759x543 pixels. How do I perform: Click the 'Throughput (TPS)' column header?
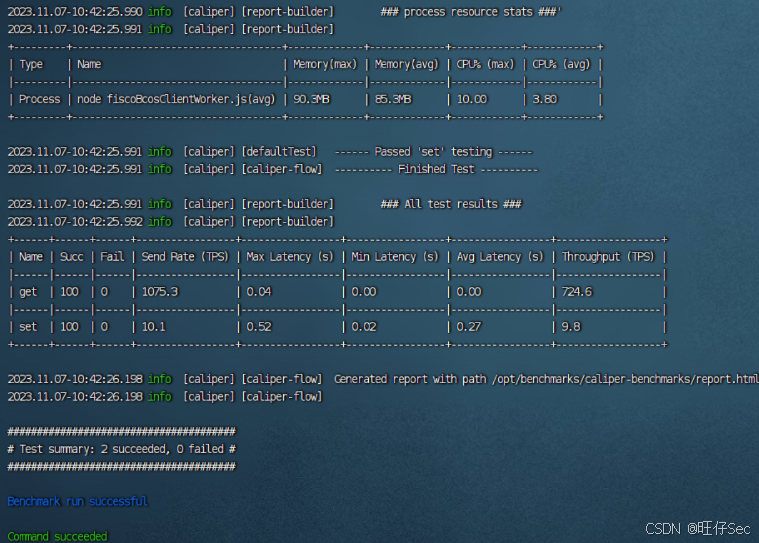[608, 256]
